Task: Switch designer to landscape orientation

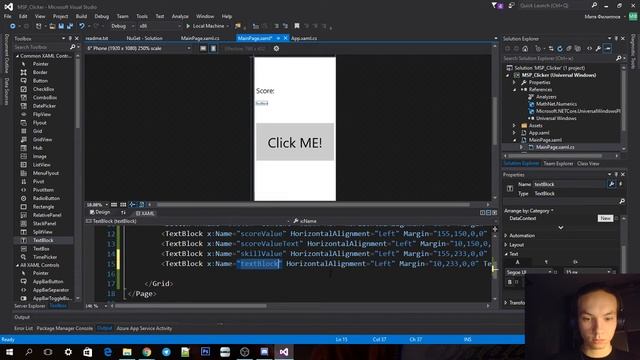Action: click(x=203, y=48)
